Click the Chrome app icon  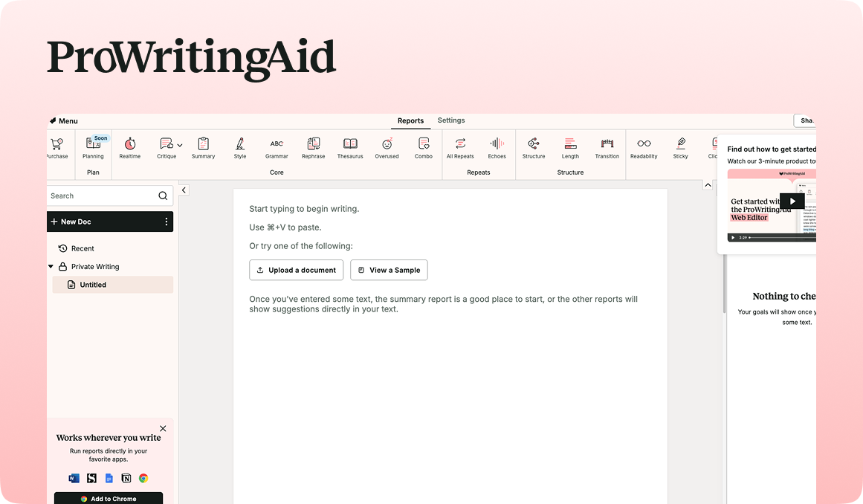143,478
